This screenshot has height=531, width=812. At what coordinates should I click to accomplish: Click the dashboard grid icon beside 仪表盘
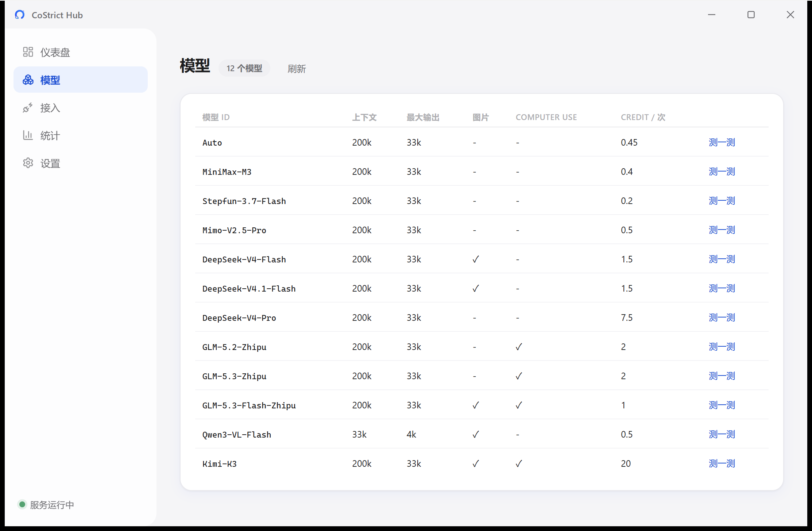pos(28,52)
